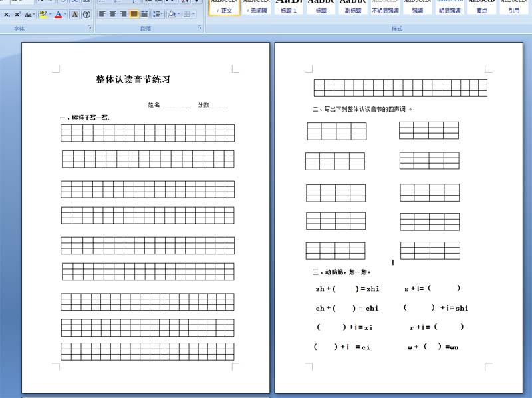Apply red font color
Image resolution: width=532 pixels, height=398 pixels.
(x=59, y=14)
